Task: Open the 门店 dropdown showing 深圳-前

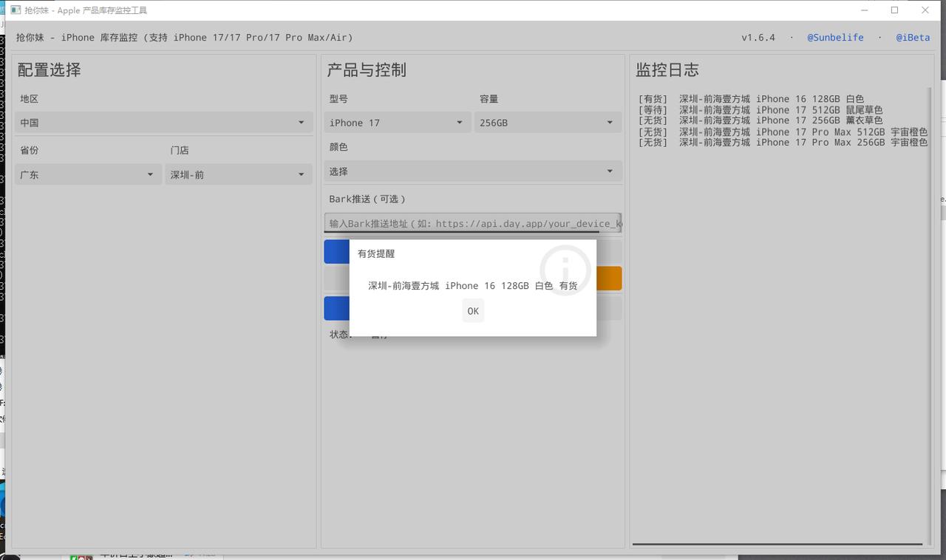Action: [239, 174]
